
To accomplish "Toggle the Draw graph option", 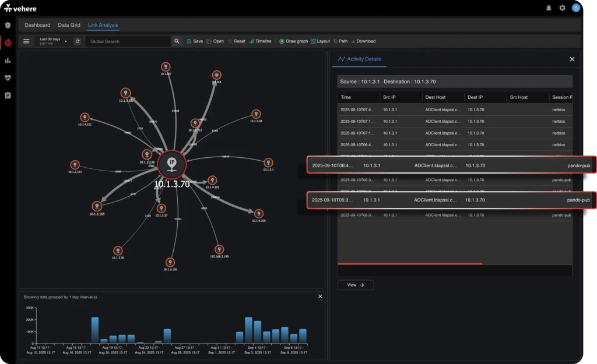I will click(293, 41).
